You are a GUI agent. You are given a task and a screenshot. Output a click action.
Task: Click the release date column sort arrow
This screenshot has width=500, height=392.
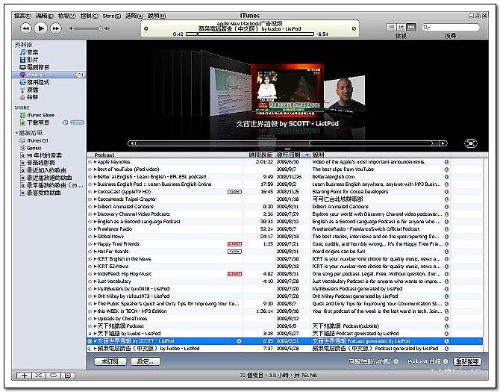[x=307, y=155]
